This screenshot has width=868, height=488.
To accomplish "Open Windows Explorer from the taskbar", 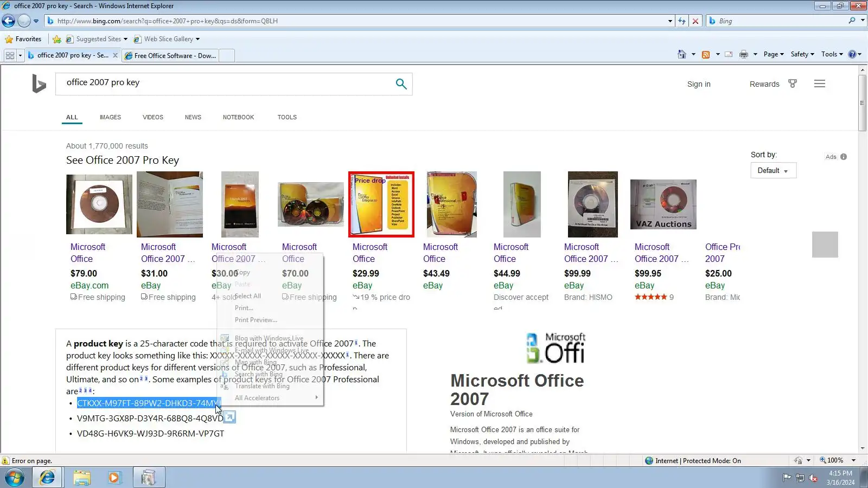I will pyautogui.click(x=82, y=478).
